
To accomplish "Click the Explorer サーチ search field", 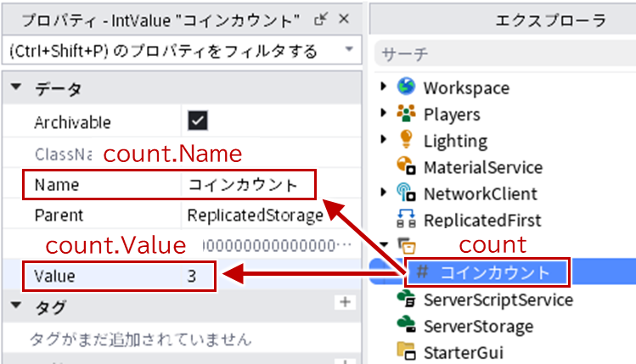I will [x=505, y=53].
